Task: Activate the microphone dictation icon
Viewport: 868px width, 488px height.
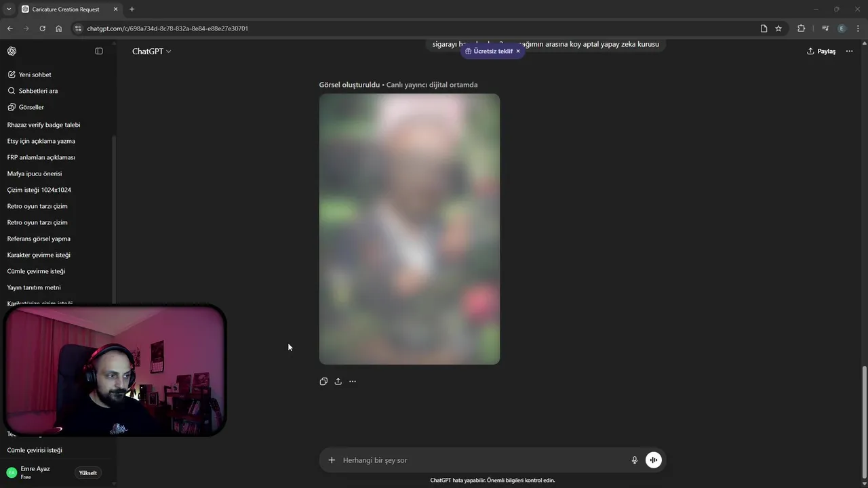Action: click(x=635, y=460)
